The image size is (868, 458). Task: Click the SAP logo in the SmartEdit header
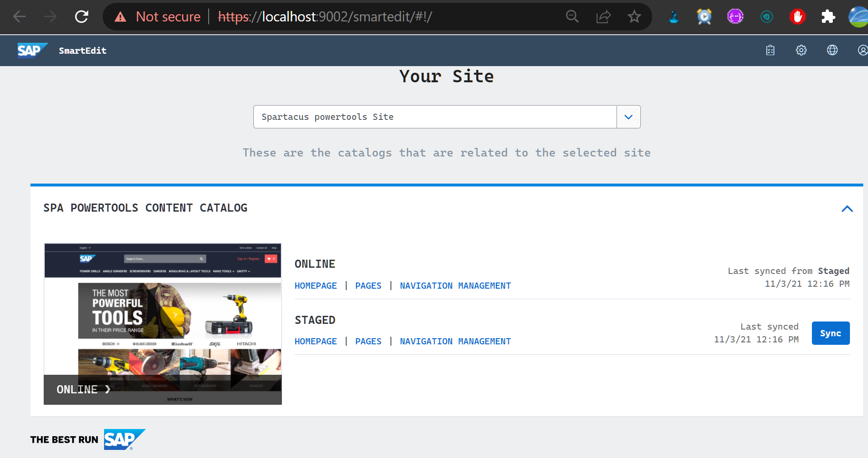31,50
